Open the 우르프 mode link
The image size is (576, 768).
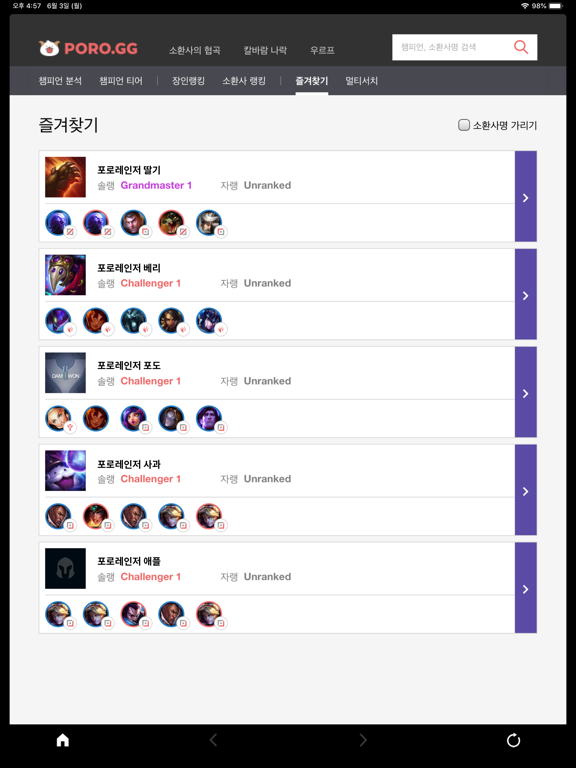[x=322, y=50]
